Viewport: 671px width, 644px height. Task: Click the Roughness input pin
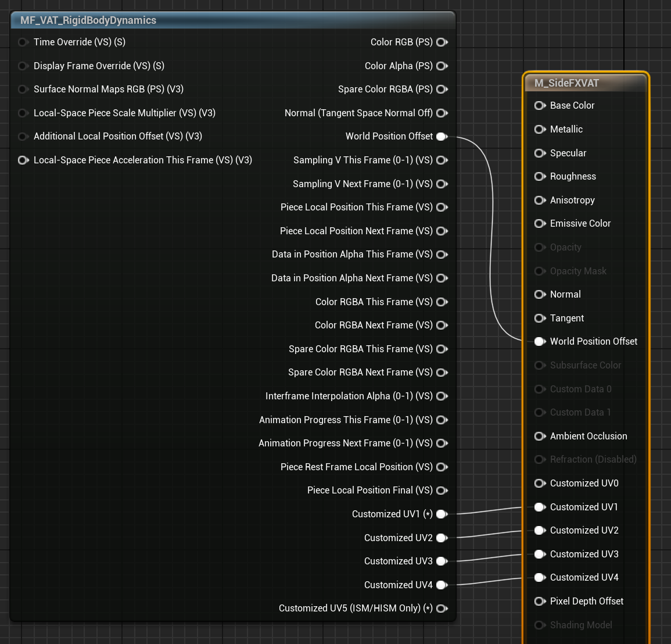[x=540, y=177]
